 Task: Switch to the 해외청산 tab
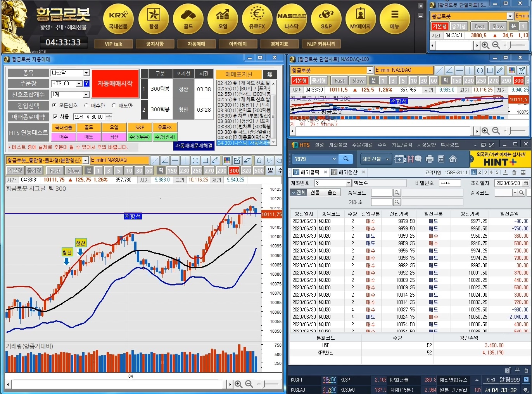click(x=348, y=172)
